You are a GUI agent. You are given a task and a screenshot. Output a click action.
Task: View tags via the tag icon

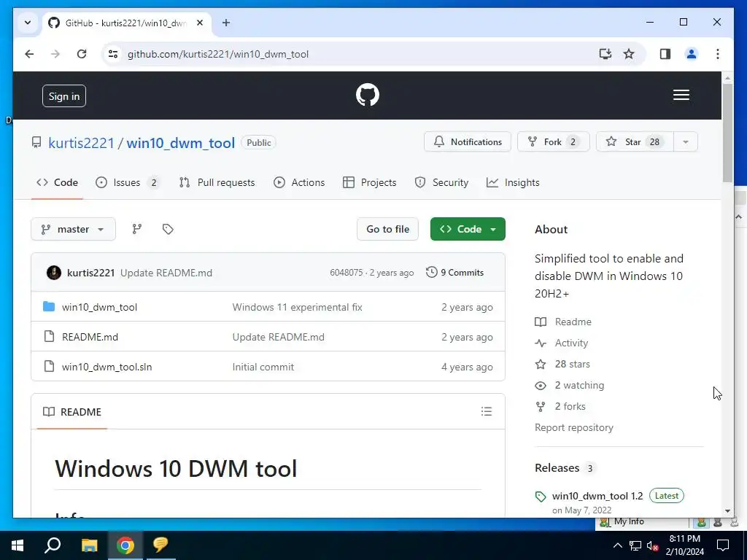(x=168, y=229)
